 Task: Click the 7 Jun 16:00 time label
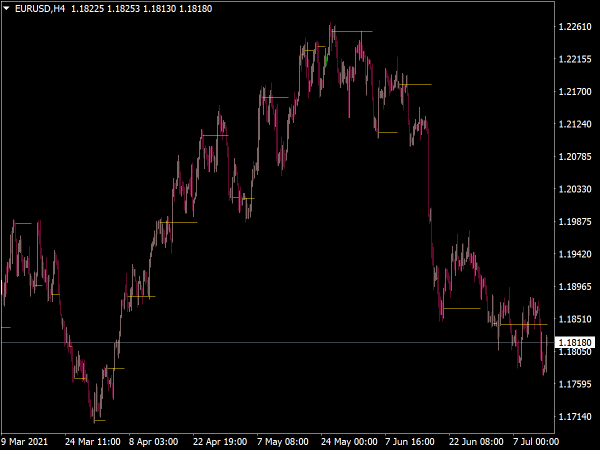tap(410, 442)
